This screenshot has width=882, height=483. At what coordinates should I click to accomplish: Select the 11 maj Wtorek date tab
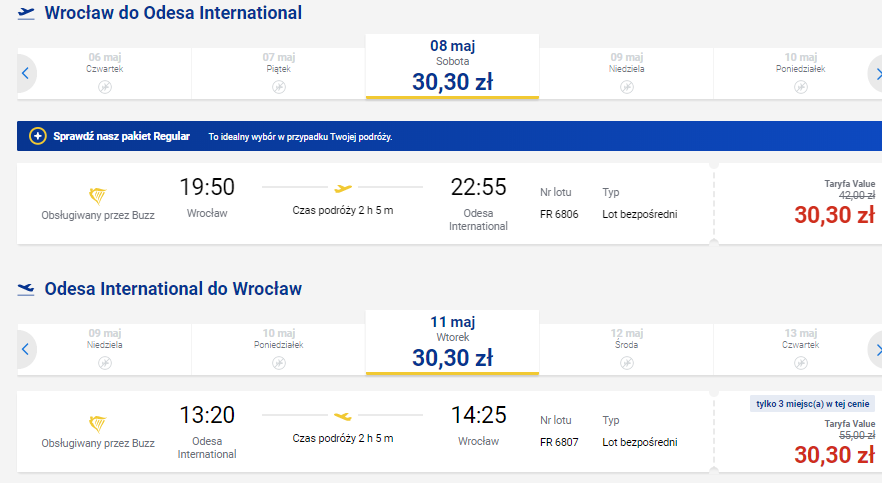coord(452,342)
